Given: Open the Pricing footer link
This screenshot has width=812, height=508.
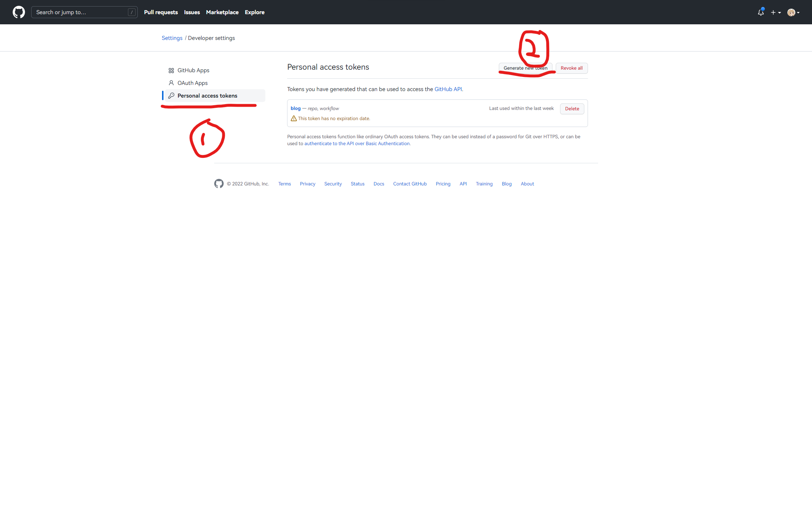Looking at the screenshot, I should tap(443, 184).
